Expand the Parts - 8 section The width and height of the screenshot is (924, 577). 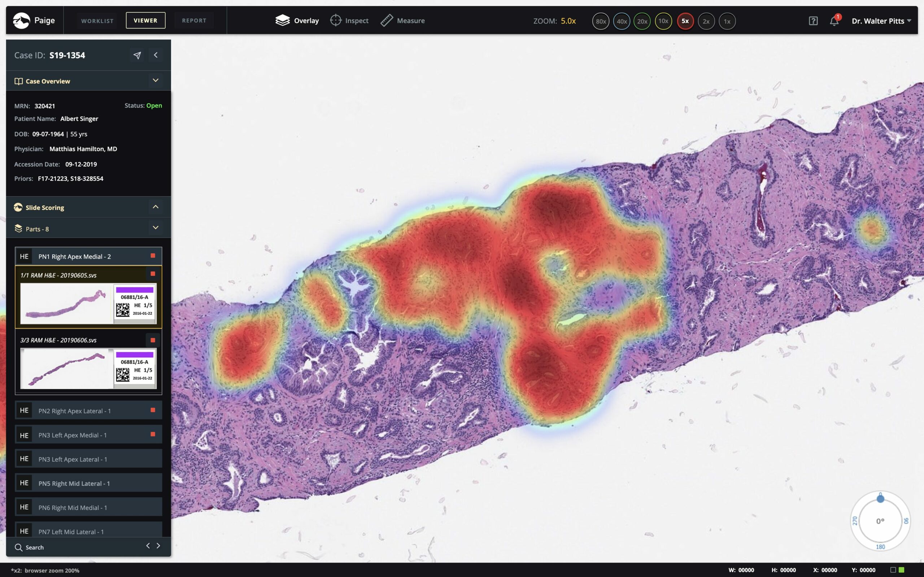tap(156, 228)
